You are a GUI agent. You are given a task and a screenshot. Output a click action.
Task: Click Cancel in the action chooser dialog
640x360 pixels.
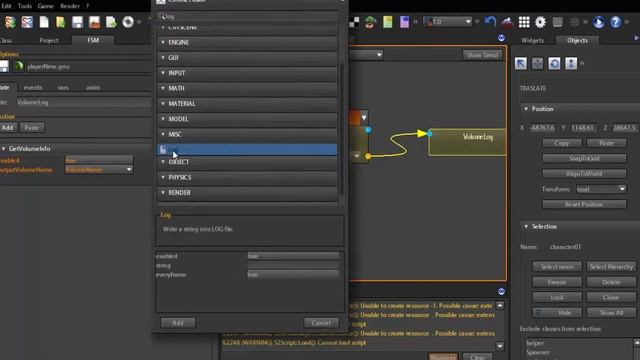click(x=321, y=323)
